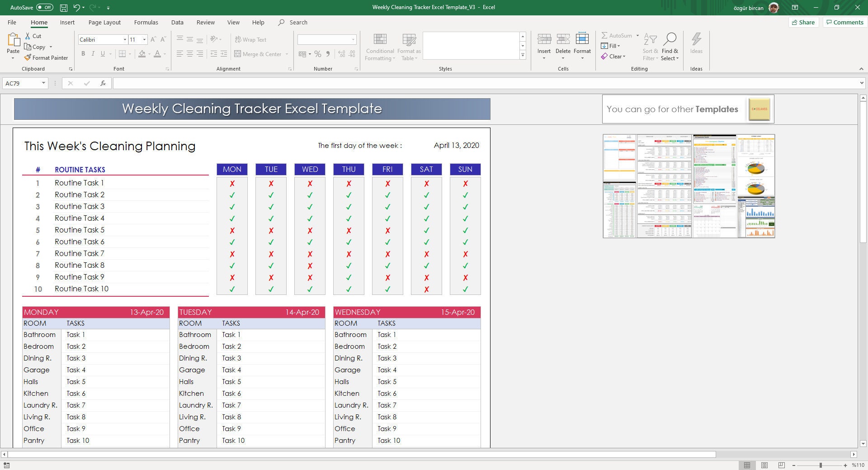Screen dimensions: 868x470
Task: Toggle italic formatting
Action: (93, 53)
